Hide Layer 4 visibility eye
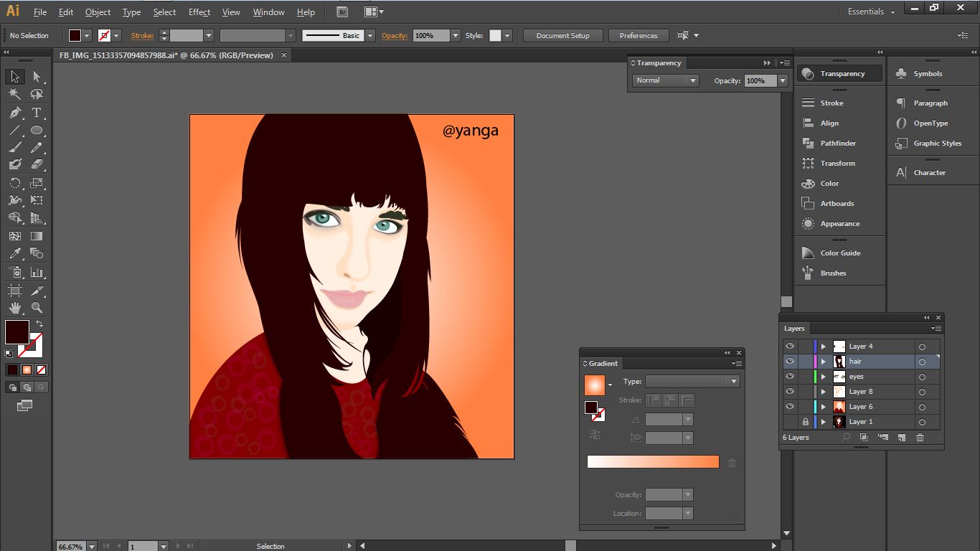This screenshot has width=980, height=551. [x=790, y=347]
